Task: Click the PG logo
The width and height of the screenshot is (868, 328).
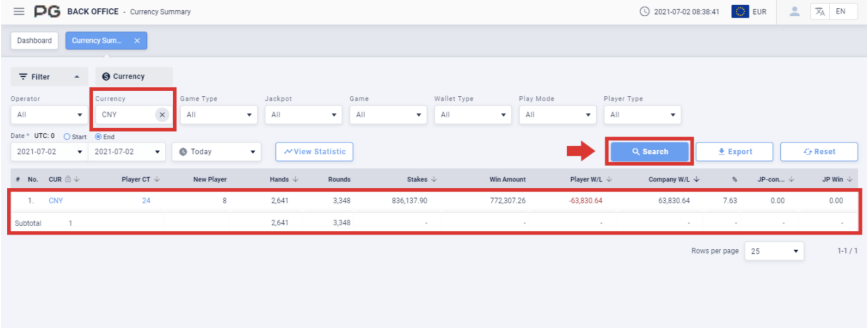Action: click(47, 12)
